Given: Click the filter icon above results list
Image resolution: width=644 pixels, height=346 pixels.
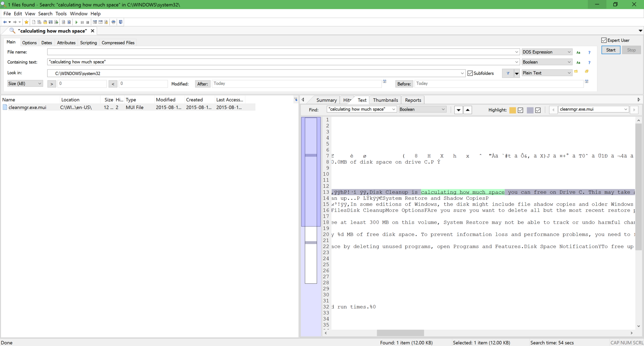Looking at the screenshot, I should pos(296,100).
